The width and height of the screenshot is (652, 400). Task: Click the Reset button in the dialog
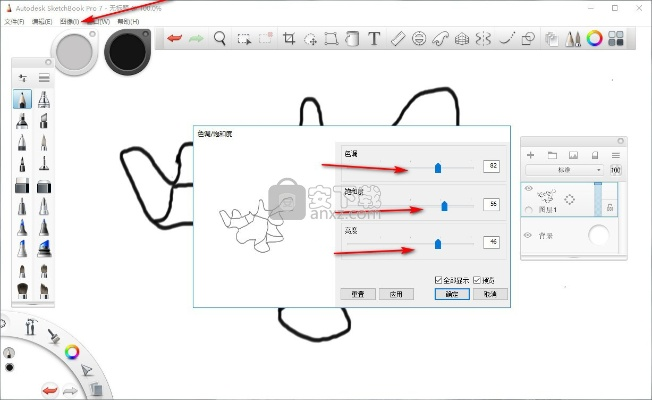(358, 294)
